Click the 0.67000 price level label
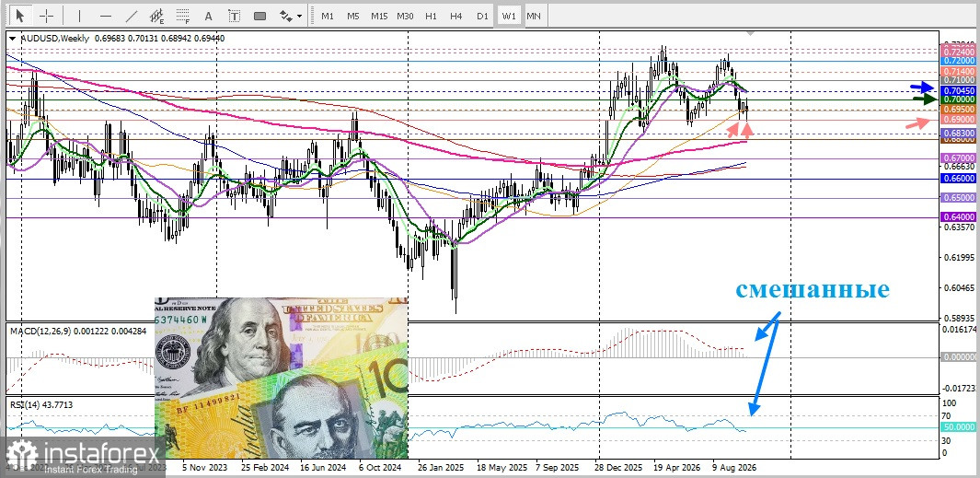The height and width of the screenshot is (478, 980). tap(958, 159)
